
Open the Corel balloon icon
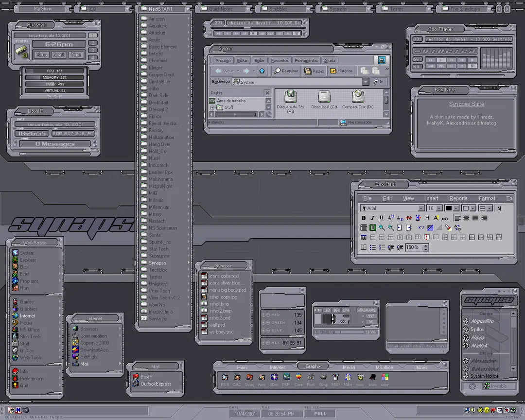(x=298, y=380)
